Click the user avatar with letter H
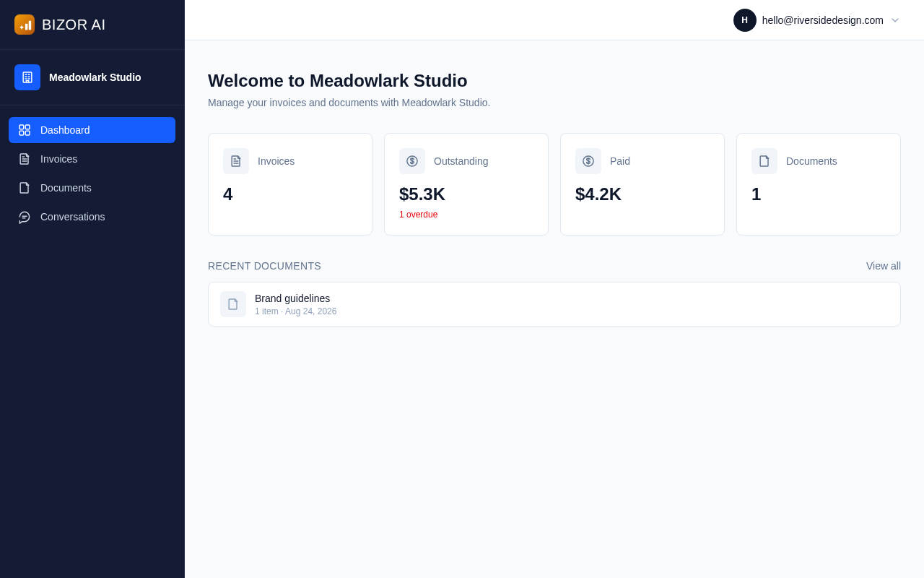This screenshot has height=578, width=924. pyautogui.click(x=745, y=20)
